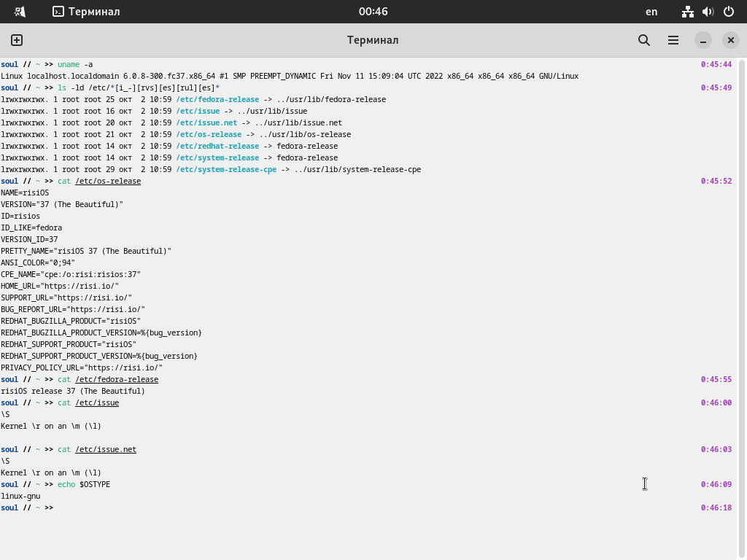Switch the en keyboard layout indicator
This screenshot has width=747, height=560.
651,12
